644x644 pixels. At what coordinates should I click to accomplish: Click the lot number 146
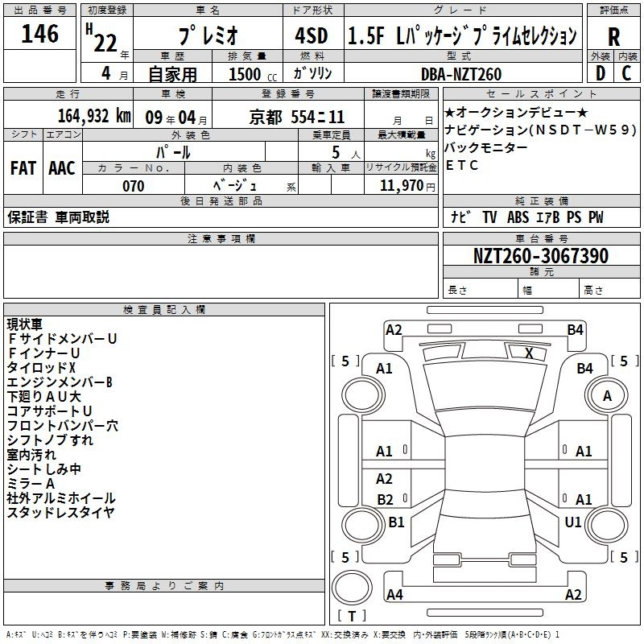(x=39, y=34)
